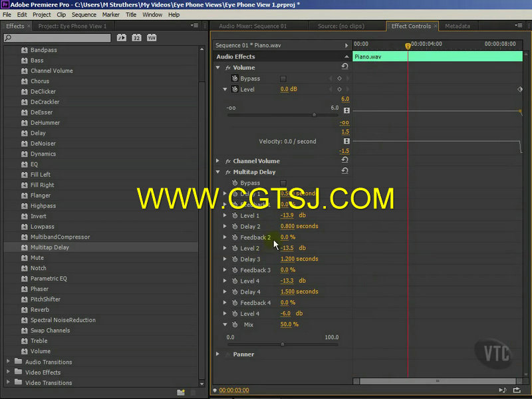Screen dimensions: 532x399
Task: Click the Volume Level slider handle
Action: click(x=314, y=115)
